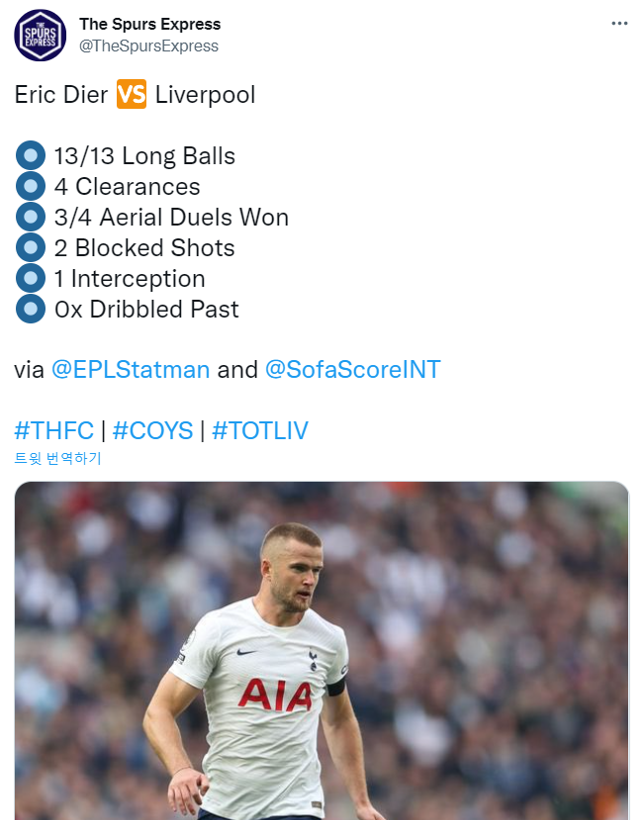The image size is (644, 820).
Task: Click the bullet icon beside Aerial Duels Won
Action: tap(31, 218)
